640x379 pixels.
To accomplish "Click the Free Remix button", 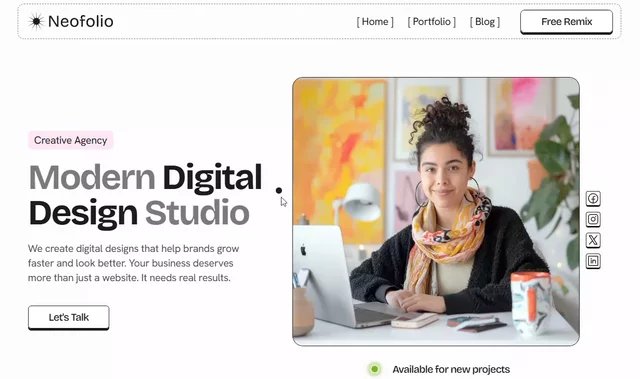I will pos(566,22).
